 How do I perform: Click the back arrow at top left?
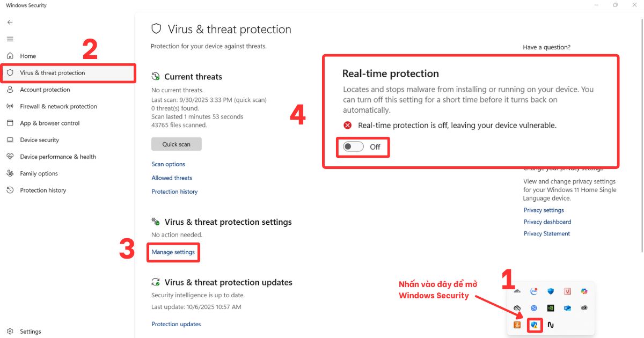(10, 22)
